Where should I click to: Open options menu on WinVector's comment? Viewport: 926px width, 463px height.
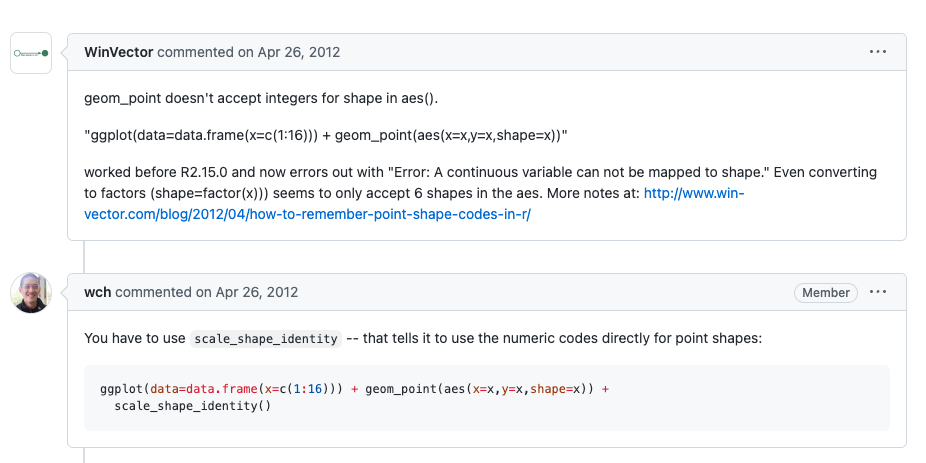[x=878, y=52]
